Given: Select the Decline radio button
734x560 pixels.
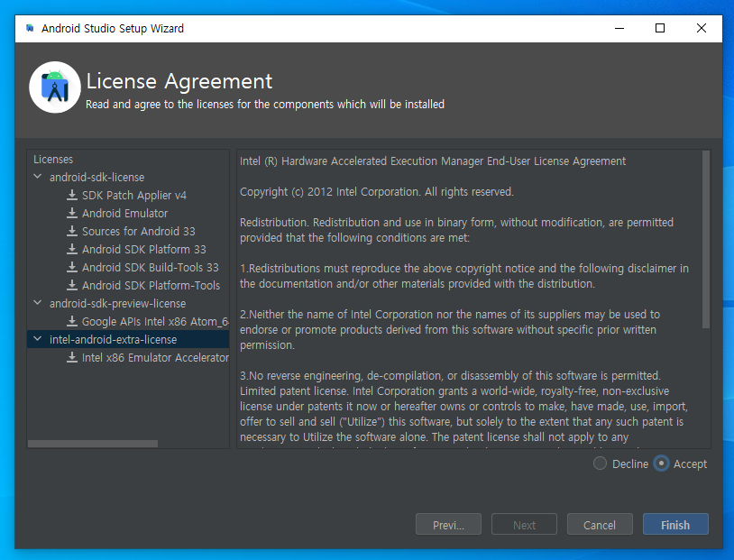Looking at the screenshot, I should click(x=600, y=464).
